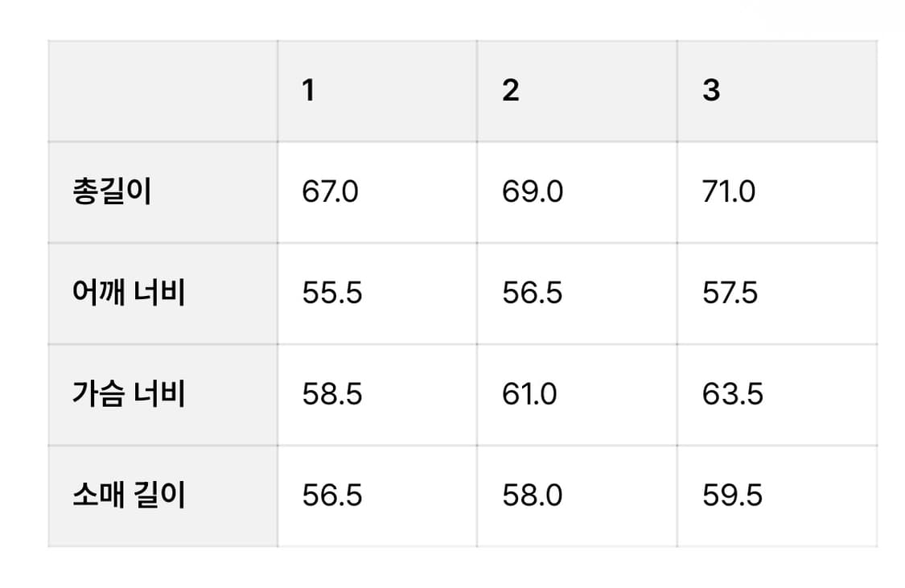905x588 pixels.
Task: Select the 총길이 row label
Action: [x=112, y=193]
